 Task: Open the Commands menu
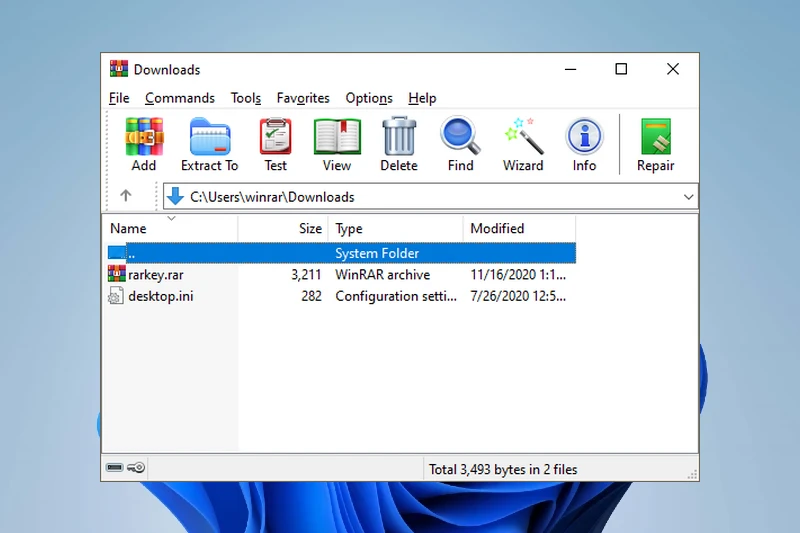point(180,98)
